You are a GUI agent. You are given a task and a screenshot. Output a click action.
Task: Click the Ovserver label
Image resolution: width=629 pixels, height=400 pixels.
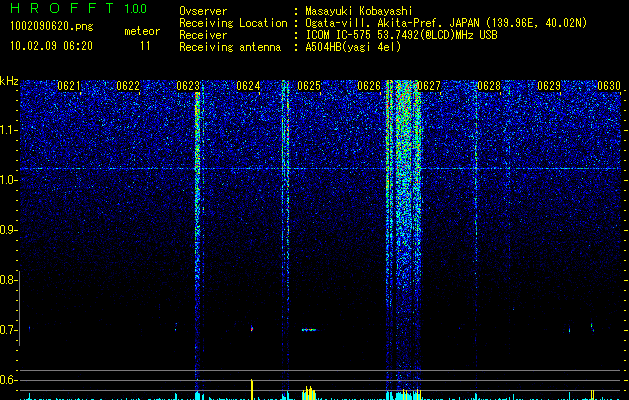coord(203,11)
